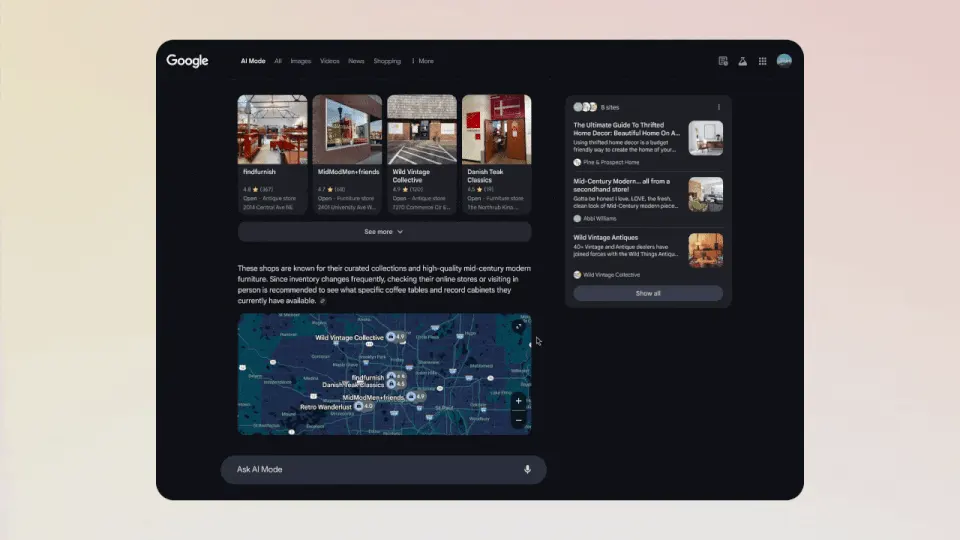Click the microphone voice search icon
Screen dimensions: 960x540
click(527, 470)
